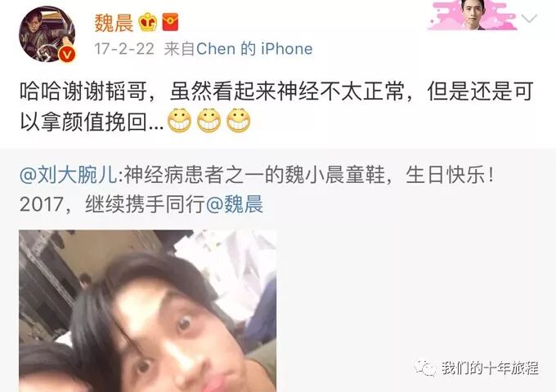Click the pink cloud card banner

tap(473, 15)
